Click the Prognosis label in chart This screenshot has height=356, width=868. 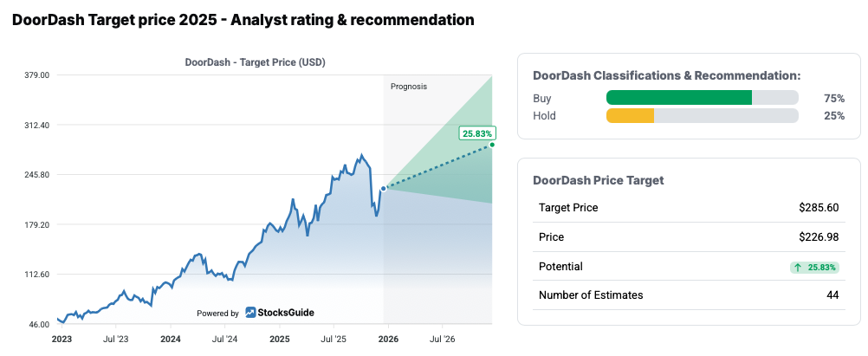click(x=409, y=87)
